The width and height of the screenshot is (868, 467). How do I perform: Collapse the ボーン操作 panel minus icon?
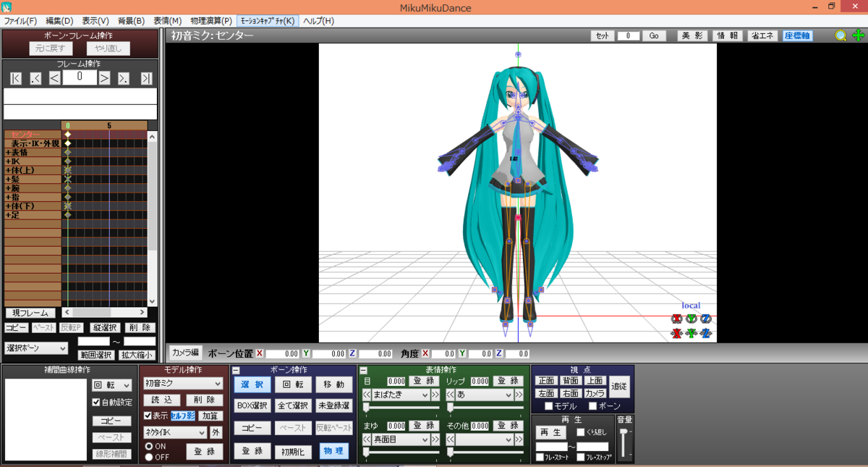[x=236, y=370]
